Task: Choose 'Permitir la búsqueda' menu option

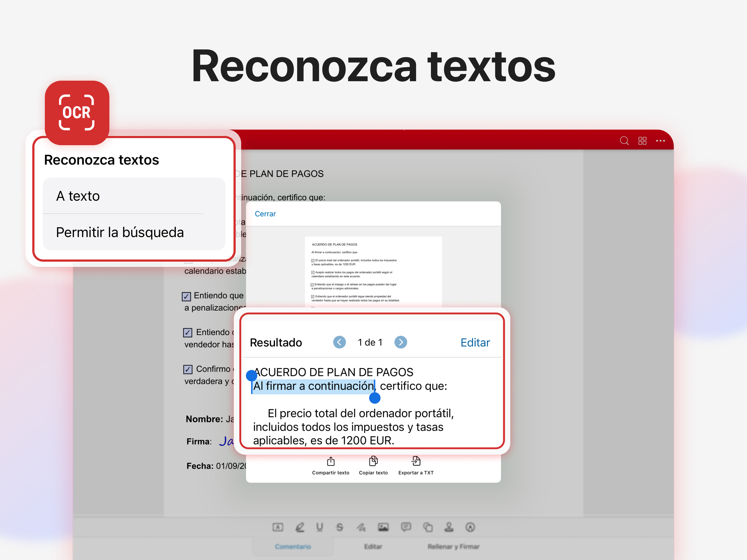Action: [x=134, y=232]
